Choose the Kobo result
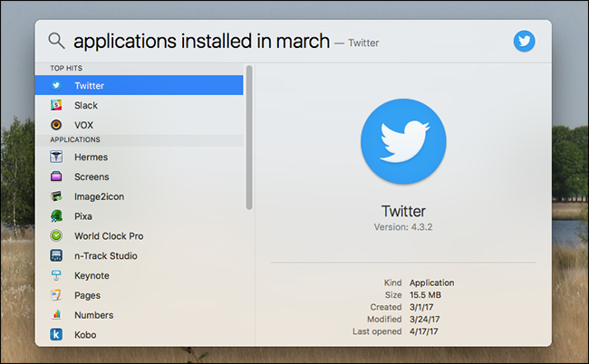The height and width of the screenshot is (364, 589). click(139, 334)
